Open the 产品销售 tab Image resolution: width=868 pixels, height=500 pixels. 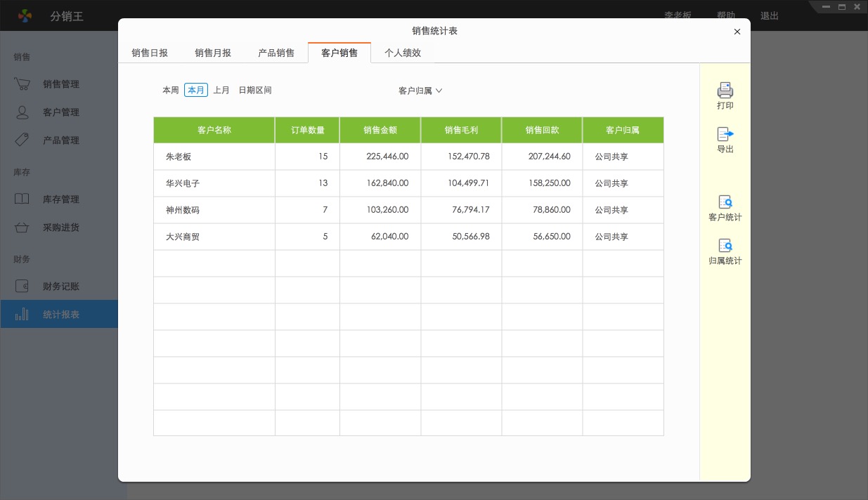point(276,53)
